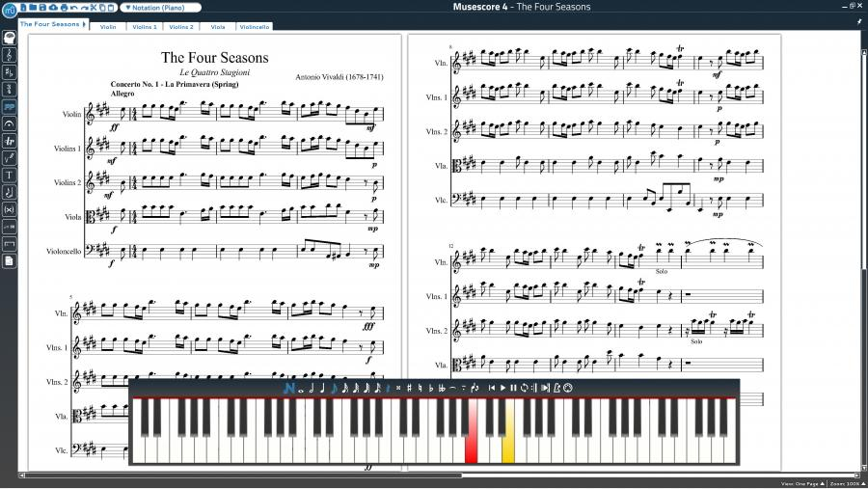Viewport: 868px width, 489px height.
Task: Select the dynamics (pp) palette
Action: point(10,106)
